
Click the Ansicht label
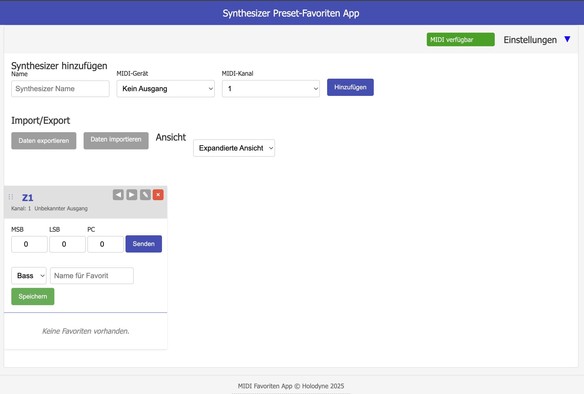coord(171,137)
